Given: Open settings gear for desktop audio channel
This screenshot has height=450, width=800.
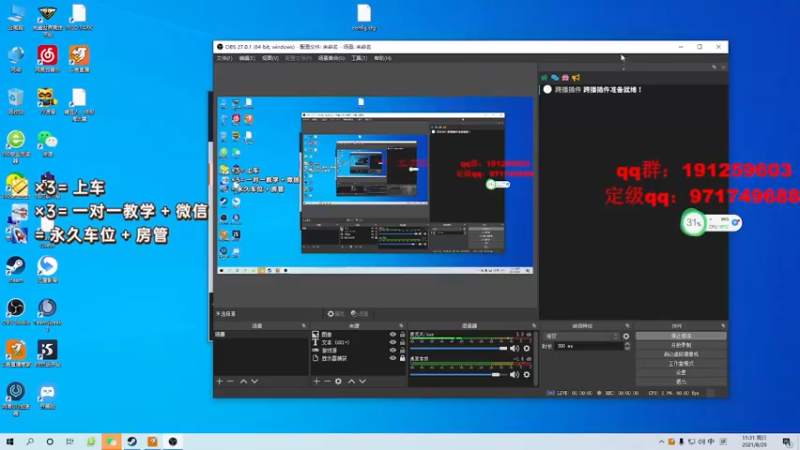Looking at the screenshot, I should pos(527,374).
